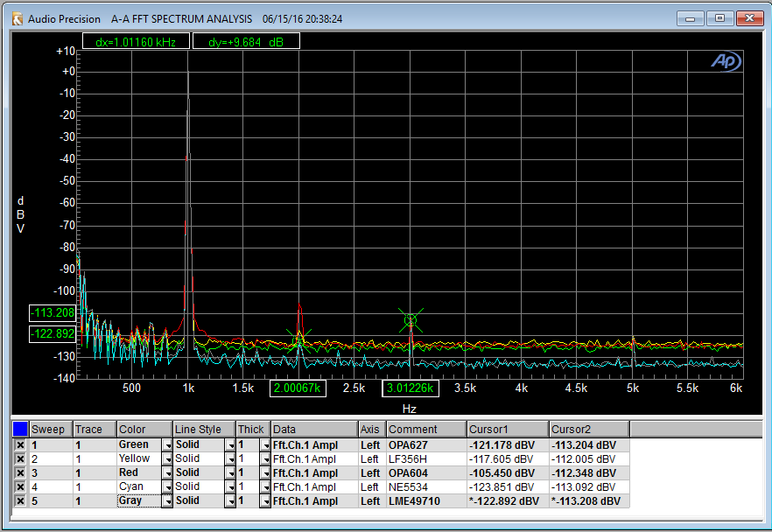This screenshot has height=532, width=772.
Task: Click the Hz horizontal axis label
Action: click(x=409, y=409)
